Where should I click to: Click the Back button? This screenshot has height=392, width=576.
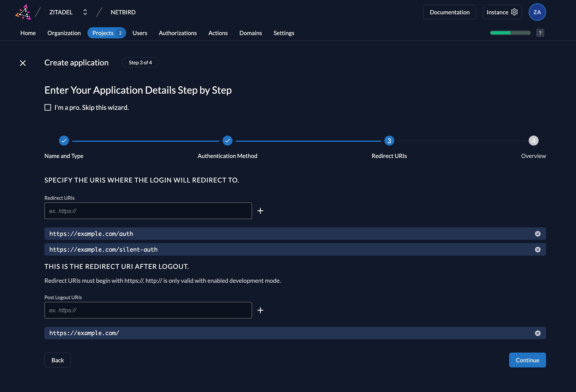click(58, 360)
